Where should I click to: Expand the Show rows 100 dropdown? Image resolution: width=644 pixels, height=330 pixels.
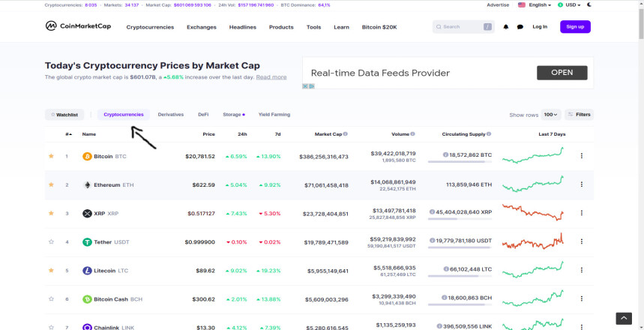coord(551,115)
